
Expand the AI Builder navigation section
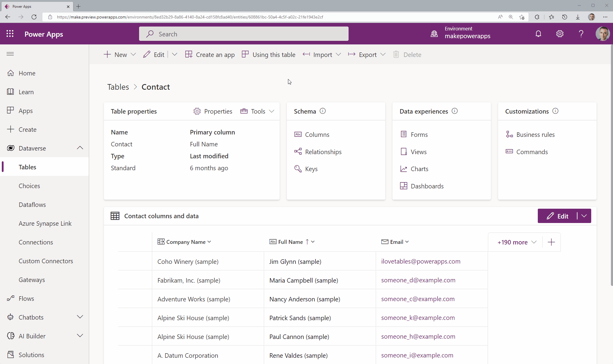[80, 336]
